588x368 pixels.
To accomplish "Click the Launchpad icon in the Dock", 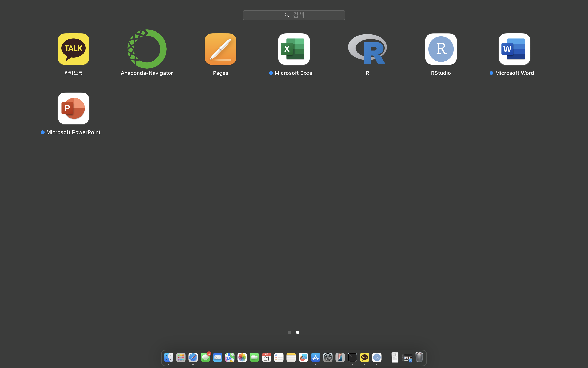I will [181, 357].
